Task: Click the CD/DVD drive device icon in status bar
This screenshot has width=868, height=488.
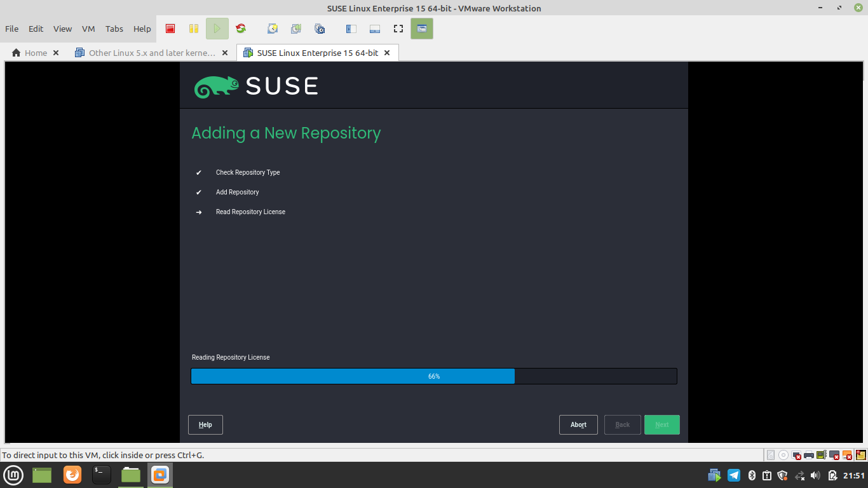Action: (783, 455)
